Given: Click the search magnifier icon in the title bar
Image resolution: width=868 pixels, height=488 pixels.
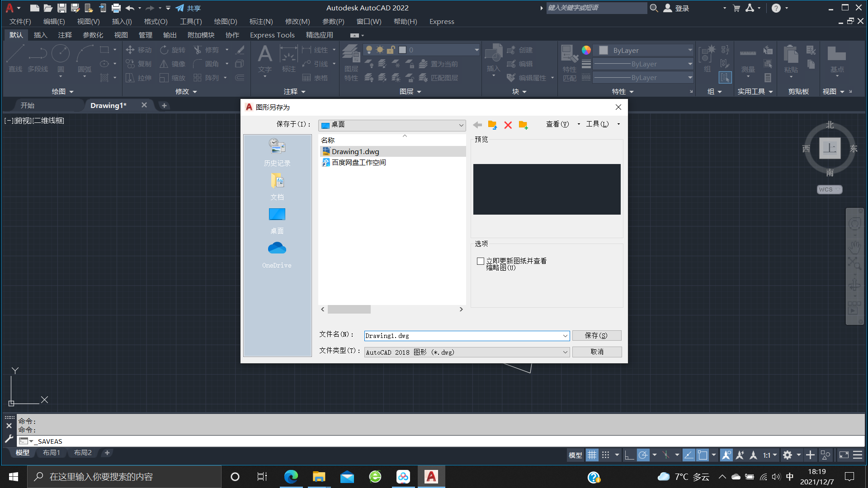Looking at the screenshot, I should pos(654,8).
